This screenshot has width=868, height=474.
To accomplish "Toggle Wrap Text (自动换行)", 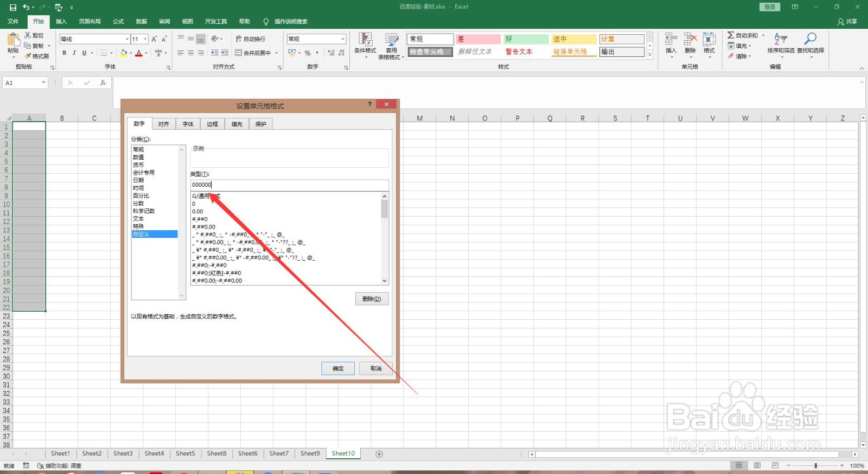I will [x=250, y=39].
